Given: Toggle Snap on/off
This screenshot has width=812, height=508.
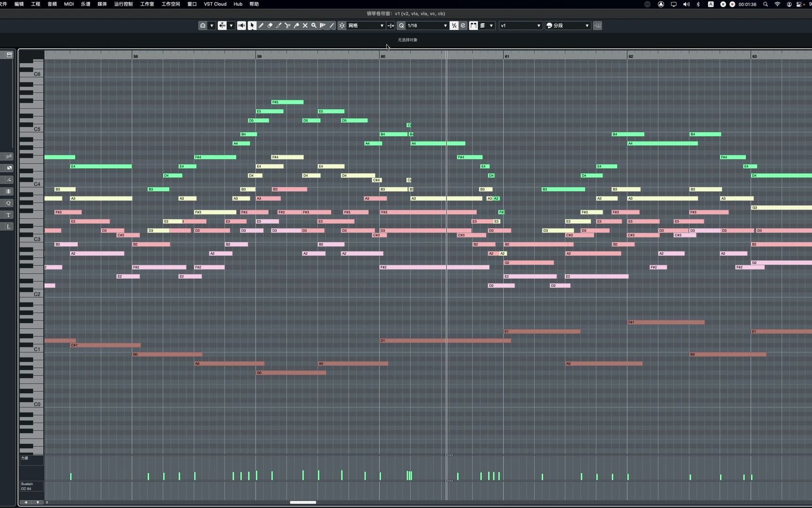Looking at the screenshot, I should 342,25.
